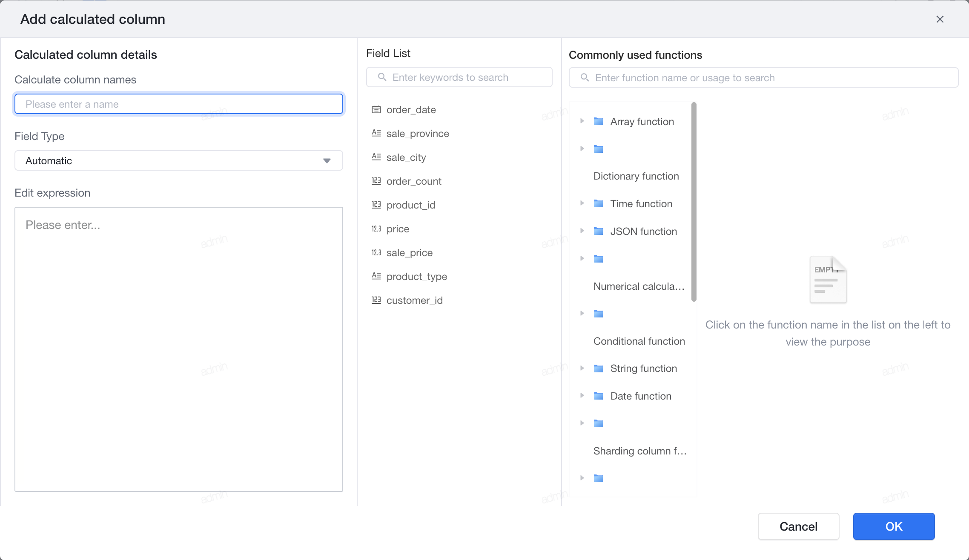This screenshot has height=560, width=969.
Task: Click the decimal icon next to price
Action: pyautogui.click(x=376, y=229)
